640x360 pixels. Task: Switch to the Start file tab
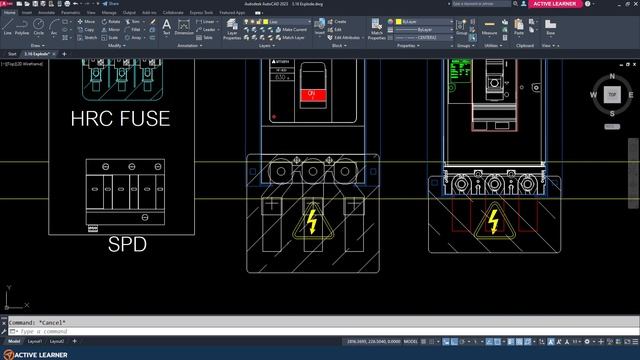click(12, 54)
